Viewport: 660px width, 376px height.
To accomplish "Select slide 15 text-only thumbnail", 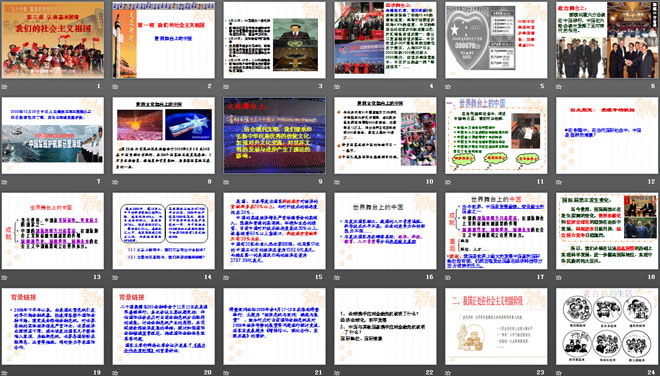I will [274, 231].
